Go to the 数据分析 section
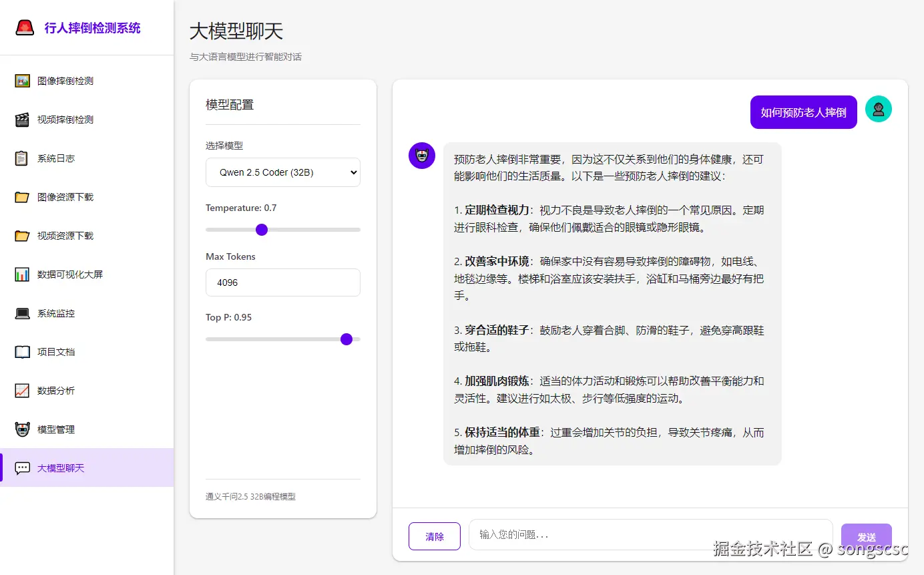The width and height of the screenshot is (924, 575). [x=22, y=390]
